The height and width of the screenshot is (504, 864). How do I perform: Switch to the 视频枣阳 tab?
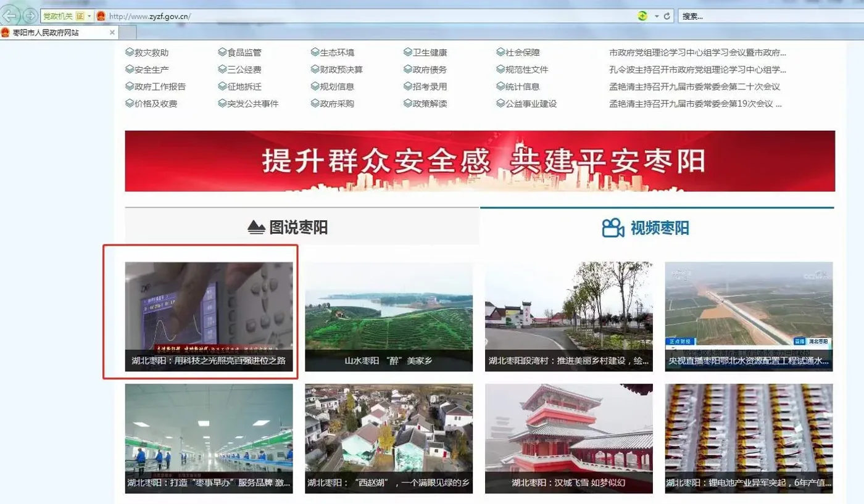coord(657,226)
